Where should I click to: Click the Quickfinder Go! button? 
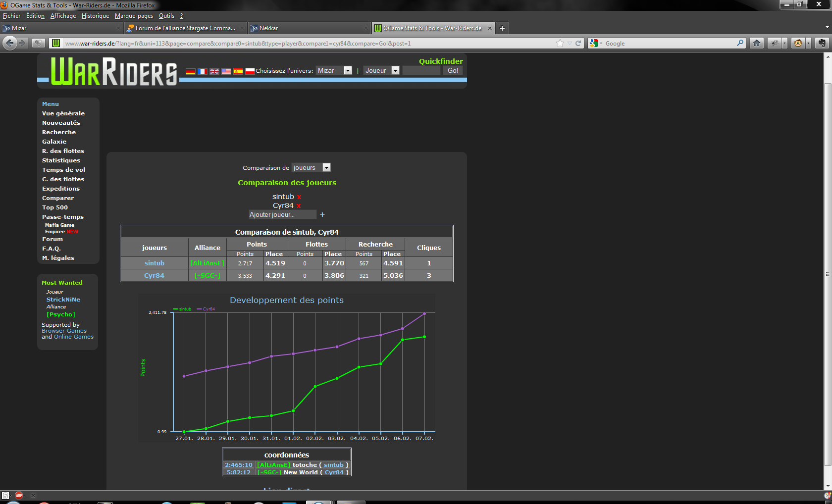click(453, 70)
